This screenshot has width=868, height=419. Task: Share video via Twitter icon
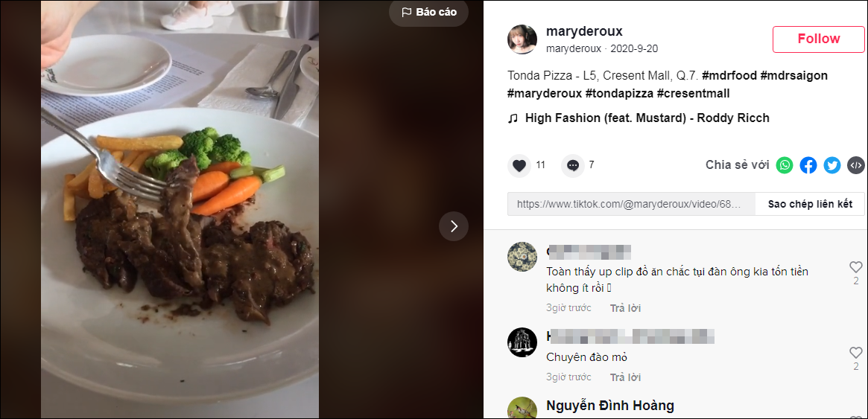[832, 165]
